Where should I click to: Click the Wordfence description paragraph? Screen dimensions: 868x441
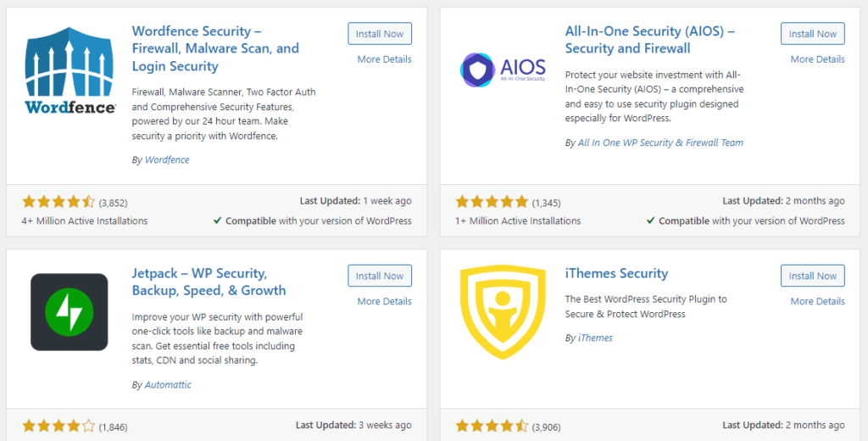[224, 114]
